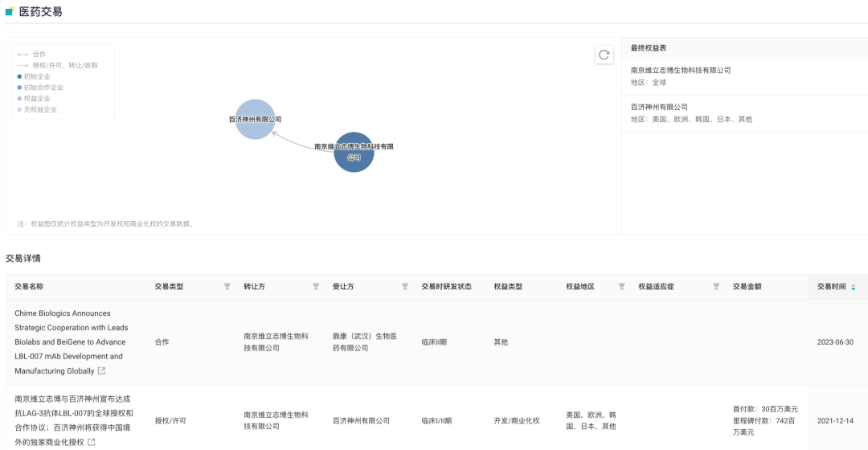Open filter for 受让方 column
This screenshot has width=868, height=450.
pos(405,286)
